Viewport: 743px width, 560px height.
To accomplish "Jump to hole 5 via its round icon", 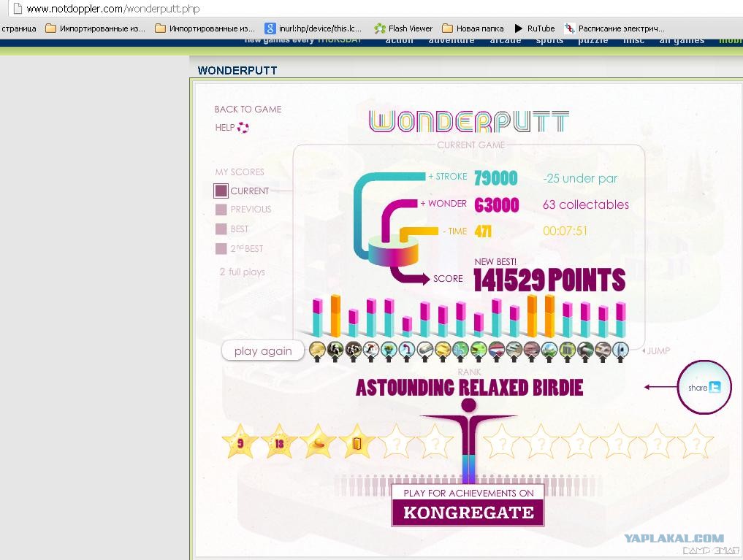I will coord(389,350).
